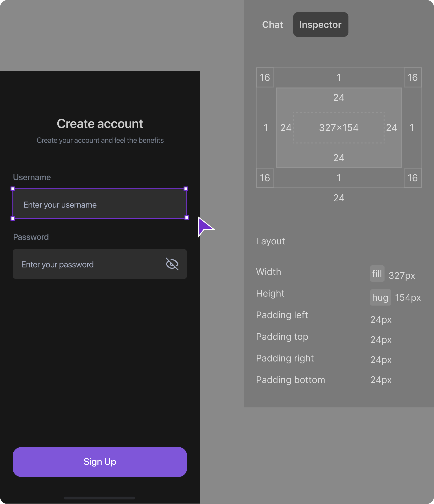
Task: Click the 'Enter your username' input field
Action: pos(100,204)
